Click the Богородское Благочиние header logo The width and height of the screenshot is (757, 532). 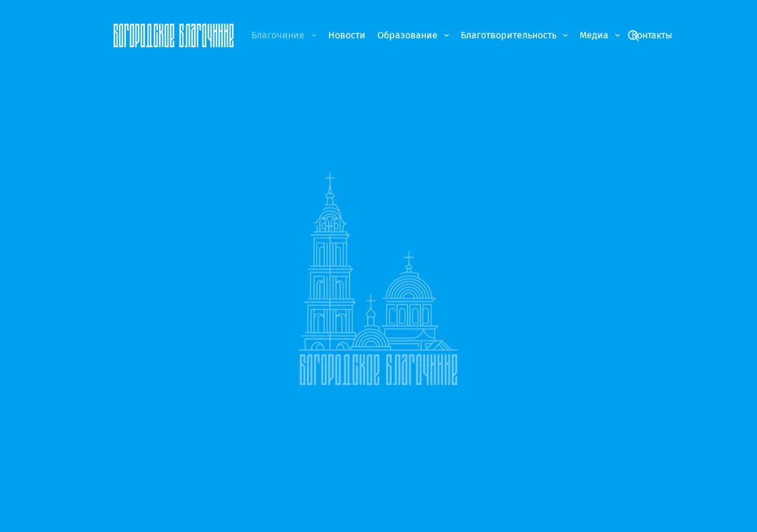coord(173,35)
